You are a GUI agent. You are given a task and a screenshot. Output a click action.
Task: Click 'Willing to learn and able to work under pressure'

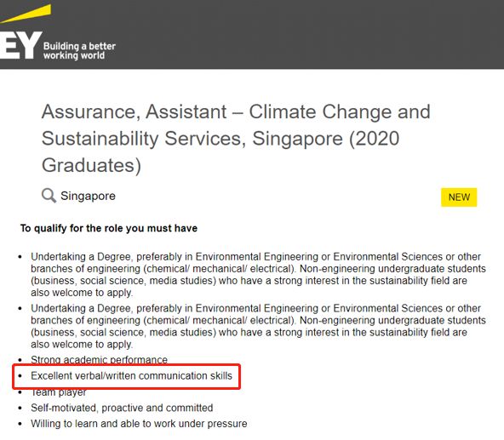139,424
